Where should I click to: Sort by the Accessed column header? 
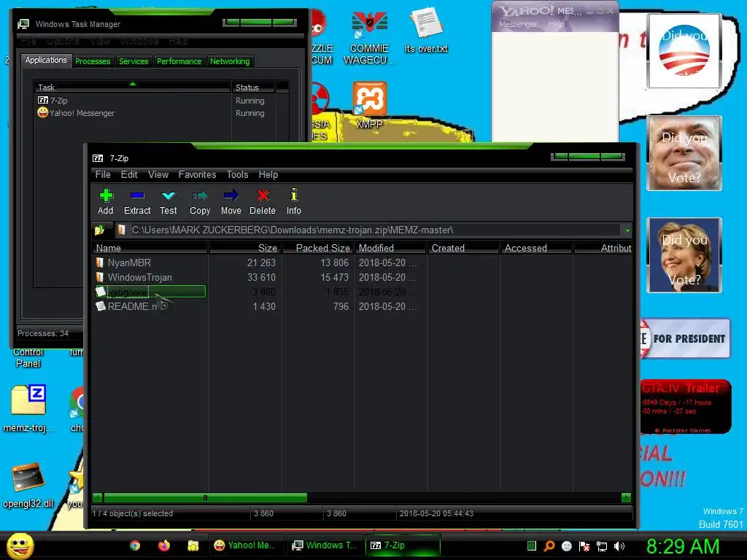(536, 248)
